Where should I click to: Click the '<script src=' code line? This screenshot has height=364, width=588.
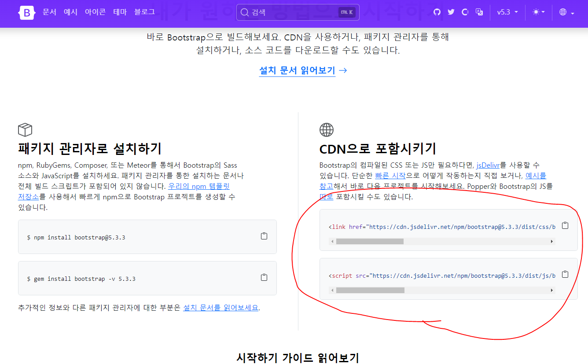442,276
